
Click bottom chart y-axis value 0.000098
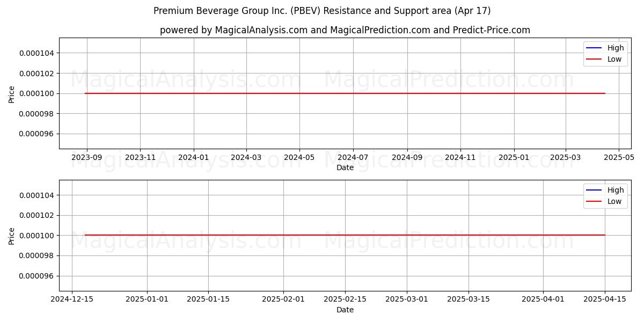click(36, 255)
